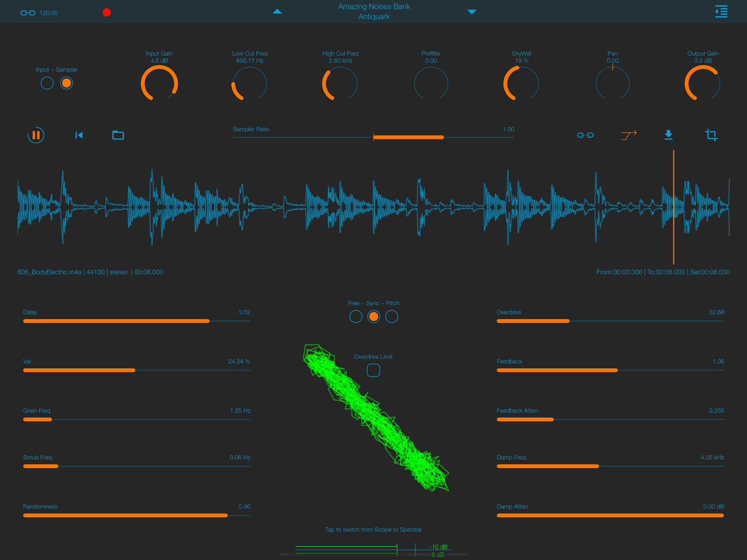Click the Sampler Ratio slider
747x560 pixels.
pos(373,137)
